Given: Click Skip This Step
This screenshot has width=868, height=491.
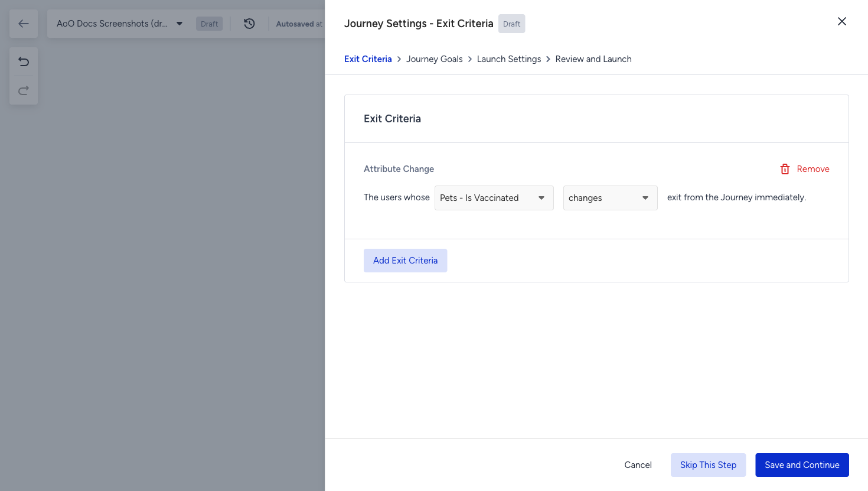Looking at the screenshot, I should click(x=709, y=465).
